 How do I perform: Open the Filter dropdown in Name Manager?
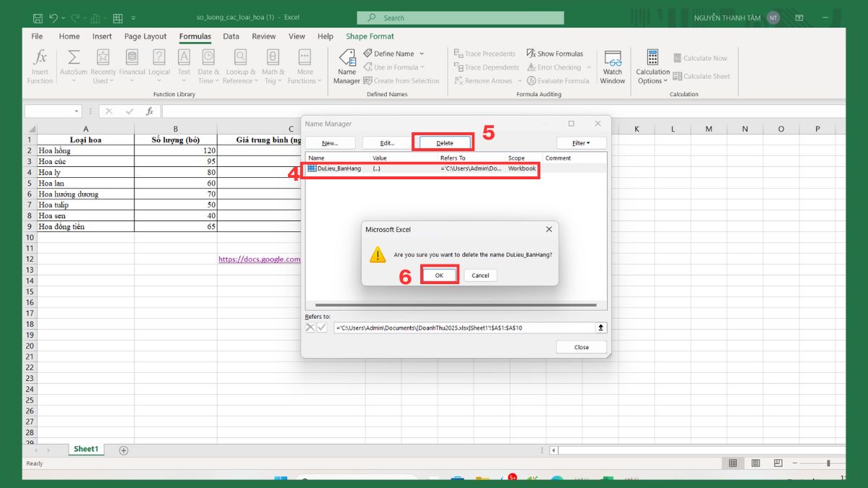pos(581,142)
